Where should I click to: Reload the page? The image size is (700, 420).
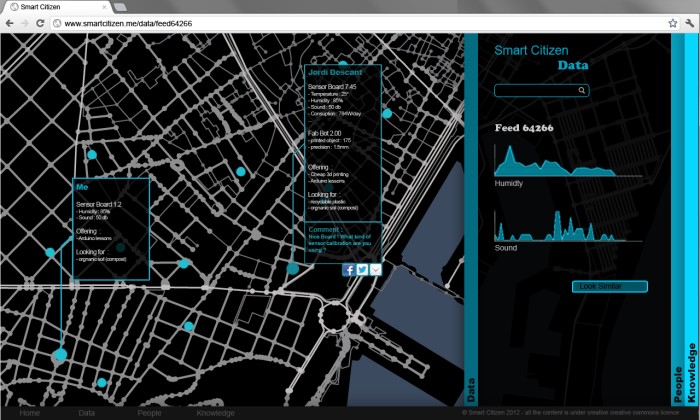(x=42, y=22)
